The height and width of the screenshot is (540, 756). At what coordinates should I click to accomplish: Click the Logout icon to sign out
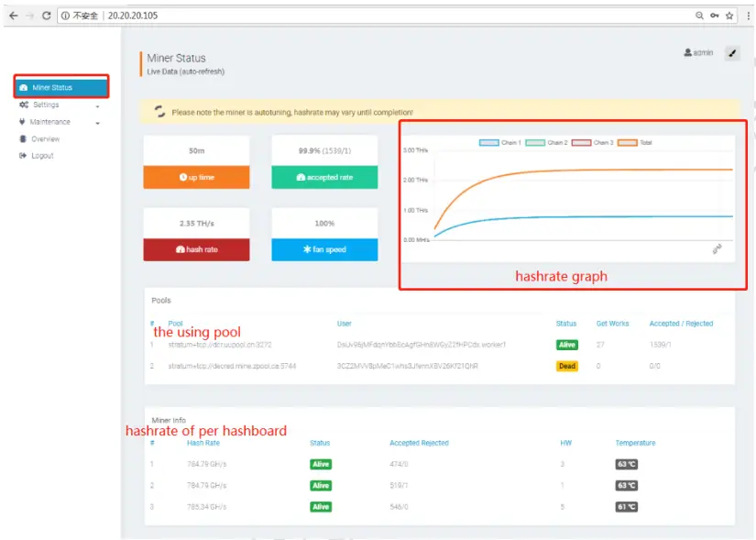23,154
